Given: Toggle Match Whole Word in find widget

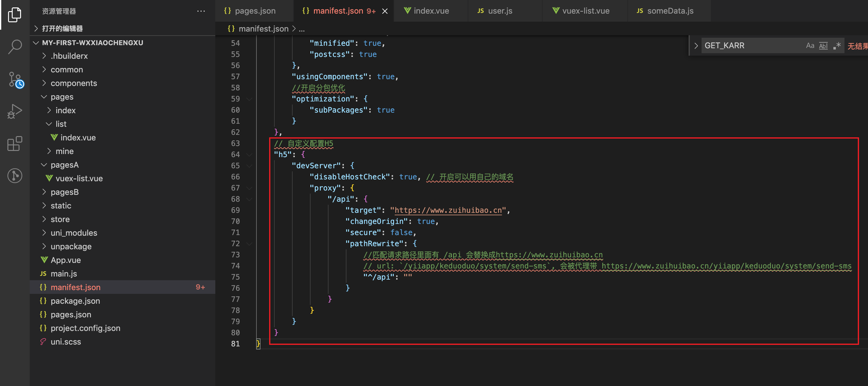Looking at the screenshot, I should pyautogui.click(x=823, y=45).
